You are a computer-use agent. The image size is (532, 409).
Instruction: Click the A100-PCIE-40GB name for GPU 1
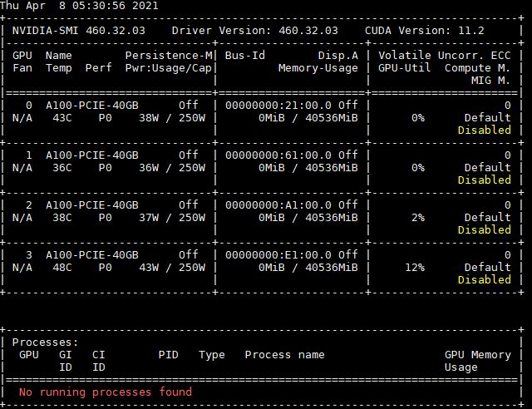click(92, 155)
